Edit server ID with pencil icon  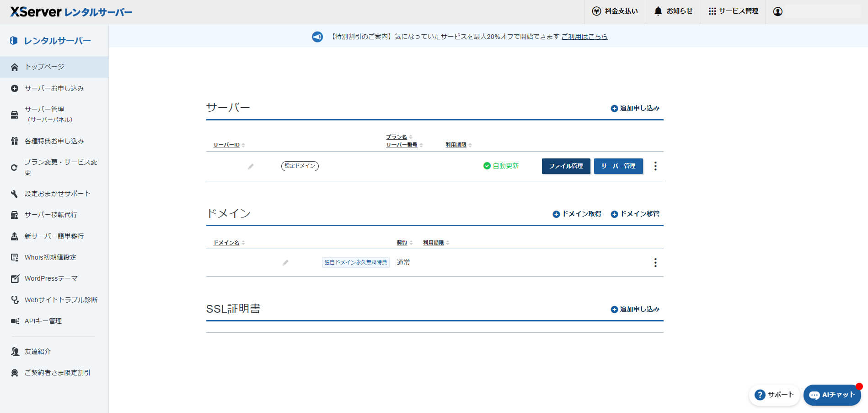pos(251,166)
